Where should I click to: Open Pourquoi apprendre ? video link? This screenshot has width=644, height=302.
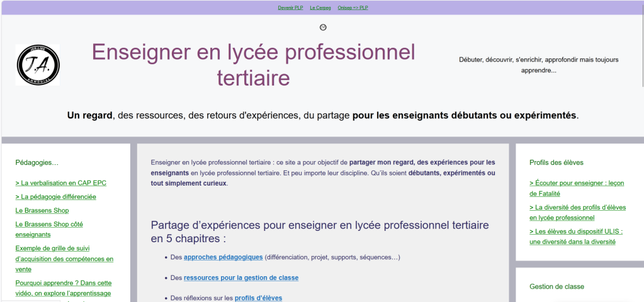[x=64, y=288]
